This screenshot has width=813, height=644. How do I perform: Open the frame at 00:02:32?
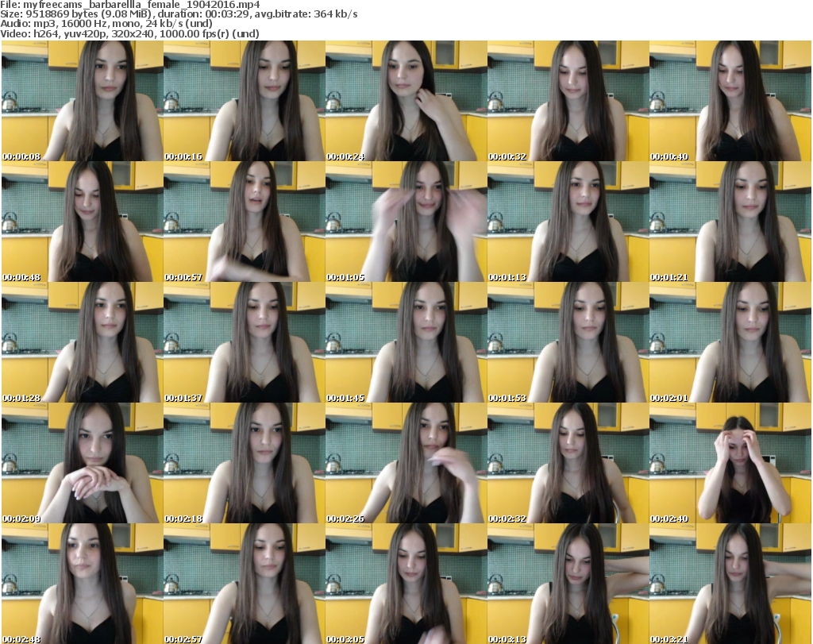[568, 463]
